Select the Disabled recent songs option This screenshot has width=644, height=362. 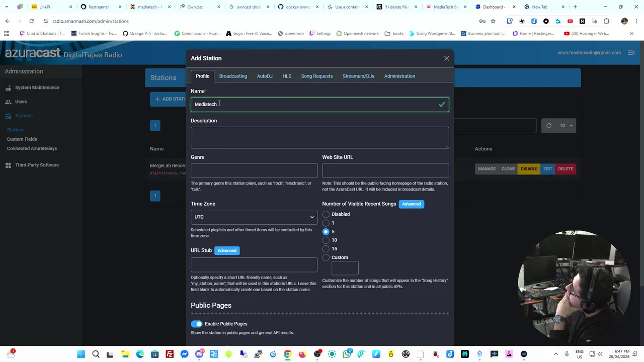[326, 214]
